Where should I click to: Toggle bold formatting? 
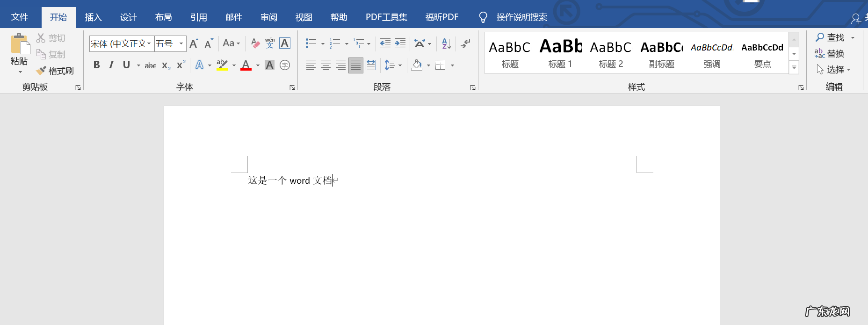click(x=96, y=65)
